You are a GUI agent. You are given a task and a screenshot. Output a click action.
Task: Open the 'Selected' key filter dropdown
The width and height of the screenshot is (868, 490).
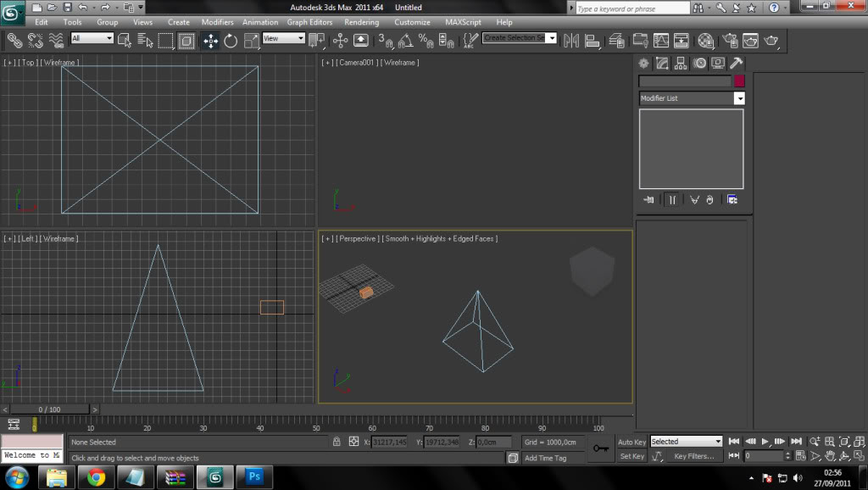coord(686,442)
